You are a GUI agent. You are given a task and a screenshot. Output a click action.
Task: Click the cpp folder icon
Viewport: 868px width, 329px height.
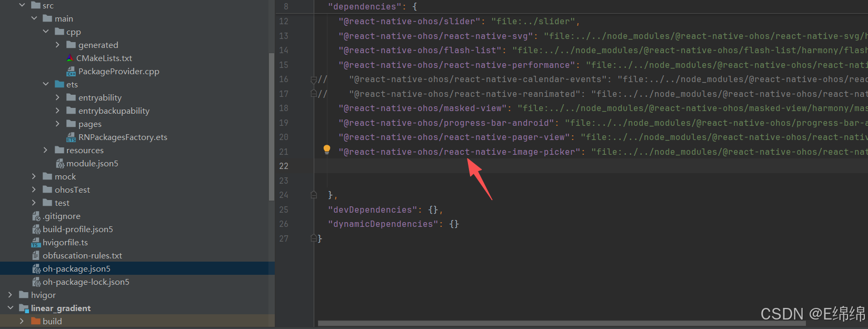point(59,32)
